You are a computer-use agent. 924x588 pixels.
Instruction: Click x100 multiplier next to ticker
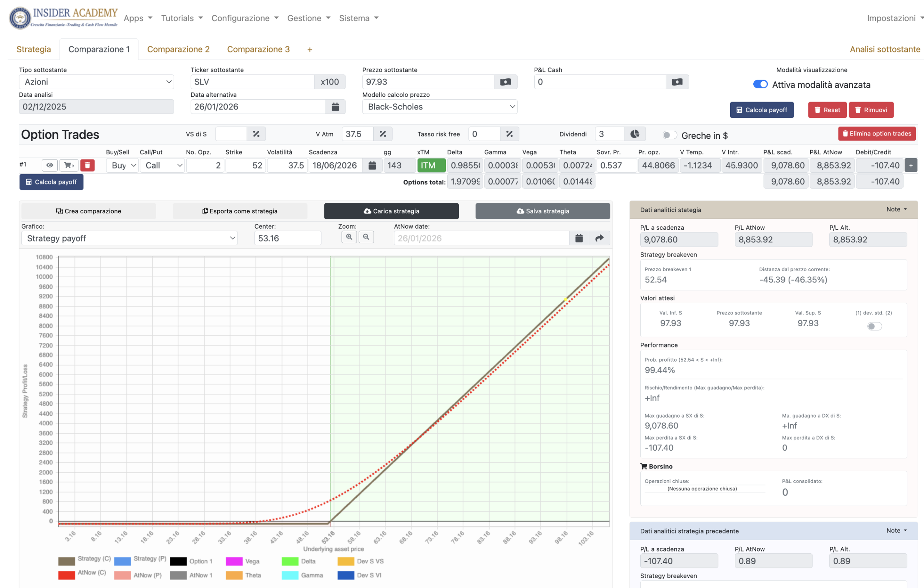(x=330, y=82)
